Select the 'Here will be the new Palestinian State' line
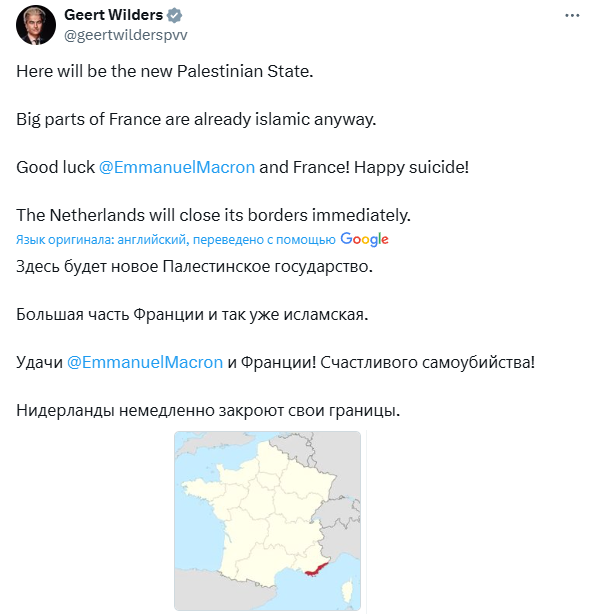 click(x=165, y=71)
